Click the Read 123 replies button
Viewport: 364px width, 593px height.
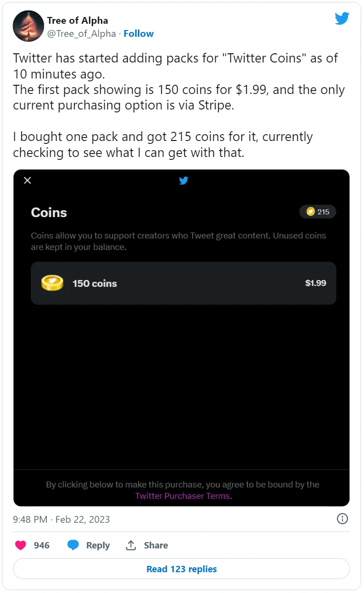(182, 569)
